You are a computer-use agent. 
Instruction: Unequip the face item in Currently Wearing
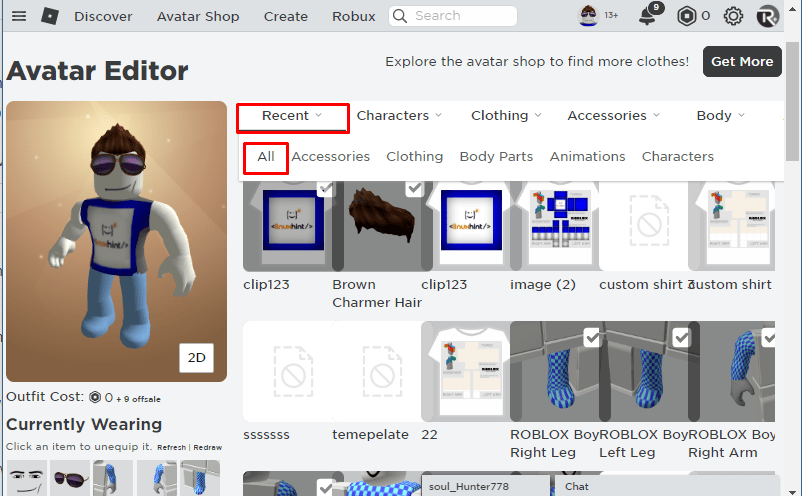(x=27, y=478)
